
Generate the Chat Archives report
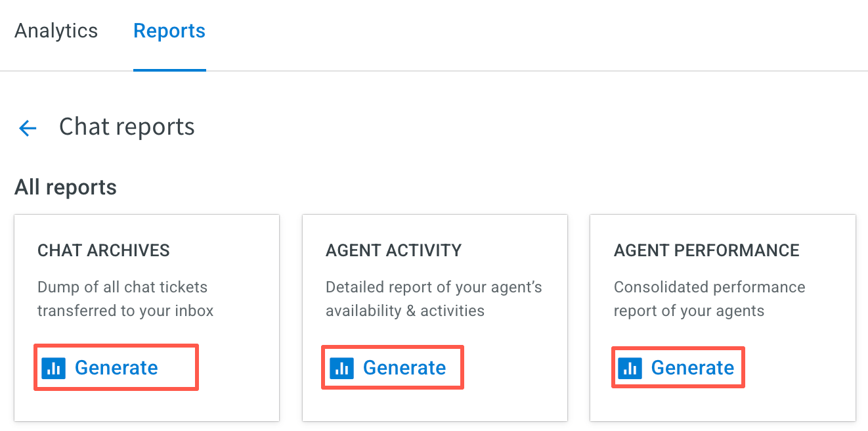(x=116, y=367)
